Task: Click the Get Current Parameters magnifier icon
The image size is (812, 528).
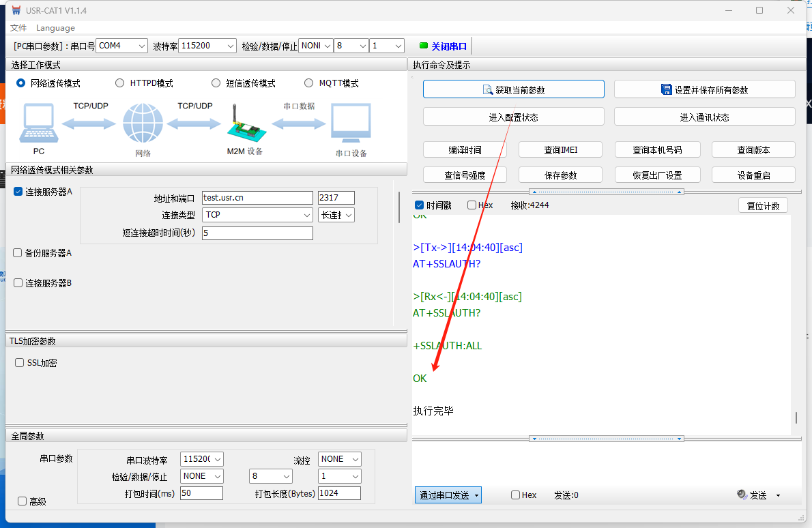Action: pyautogui.click(x=488, y=89)
